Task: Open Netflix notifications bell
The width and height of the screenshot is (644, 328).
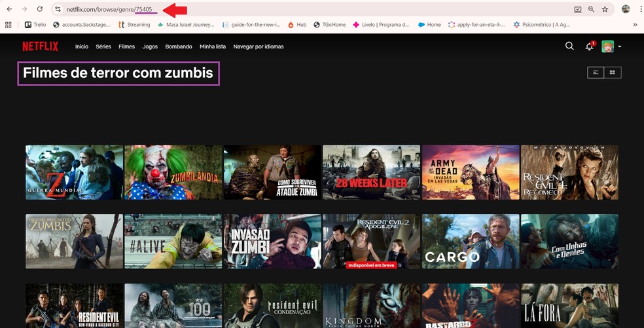Action: point(590,46)
